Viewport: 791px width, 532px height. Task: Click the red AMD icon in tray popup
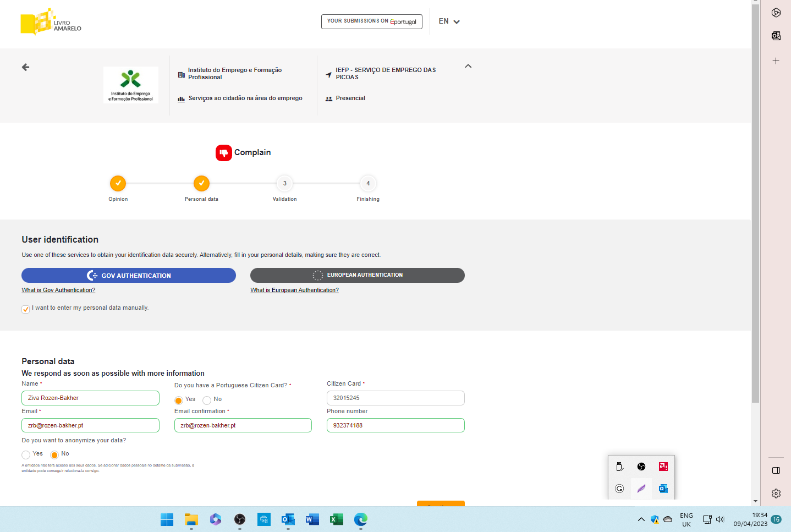(663, 467)
